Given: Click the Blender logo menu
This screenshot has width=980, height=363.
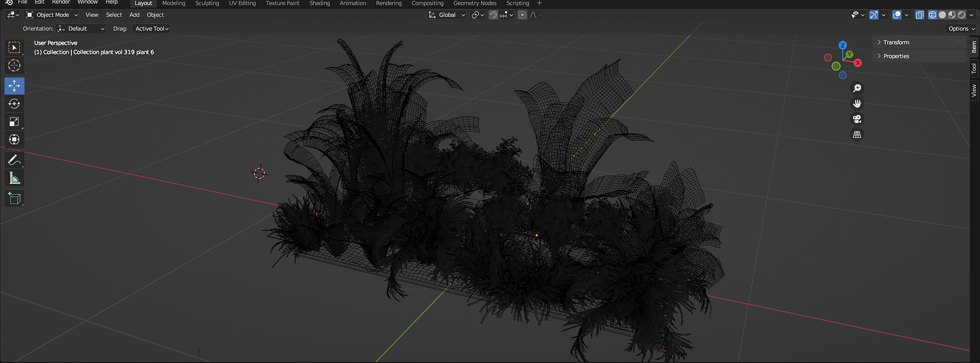Looking at the screenshot, I should [9, 2].
